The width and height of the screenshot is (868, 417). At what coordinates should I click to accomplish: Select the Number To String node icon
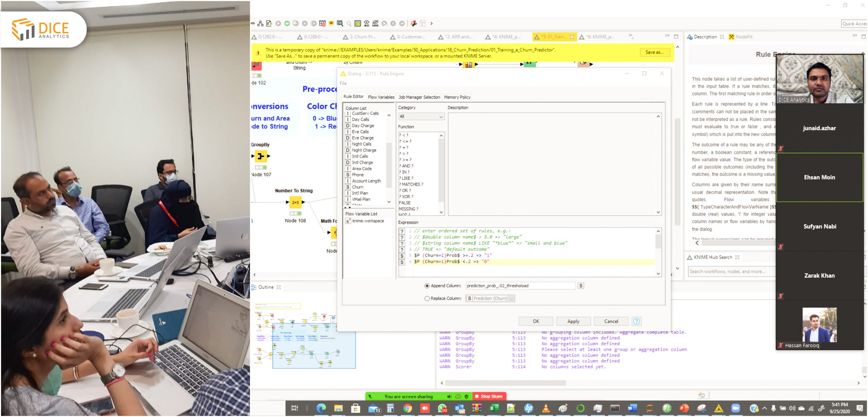coord(295,202)
